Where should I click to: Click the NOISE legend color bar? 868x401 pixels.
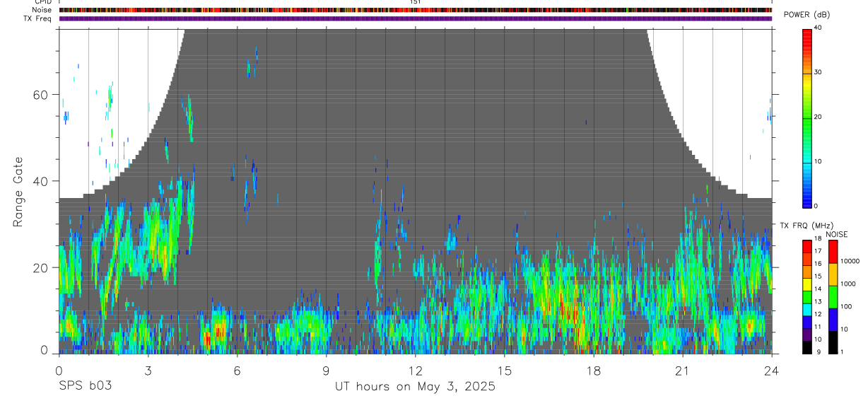833,297
